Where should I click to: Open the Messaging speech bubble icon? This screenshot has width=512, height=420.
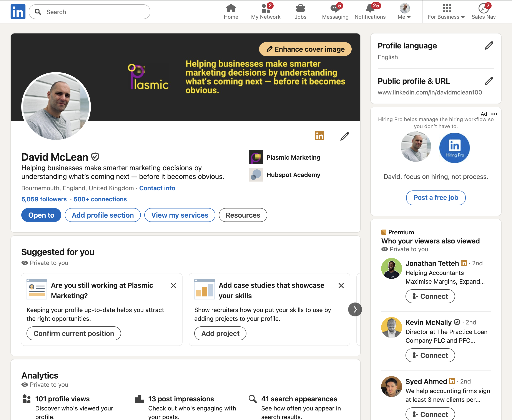click(335, 9)
